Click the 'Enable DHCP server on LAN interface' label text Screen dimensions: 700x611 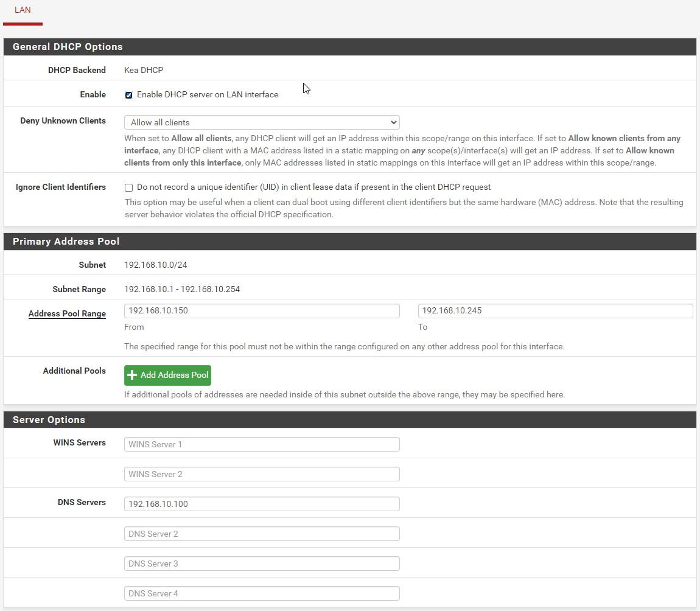click(208, 95)
